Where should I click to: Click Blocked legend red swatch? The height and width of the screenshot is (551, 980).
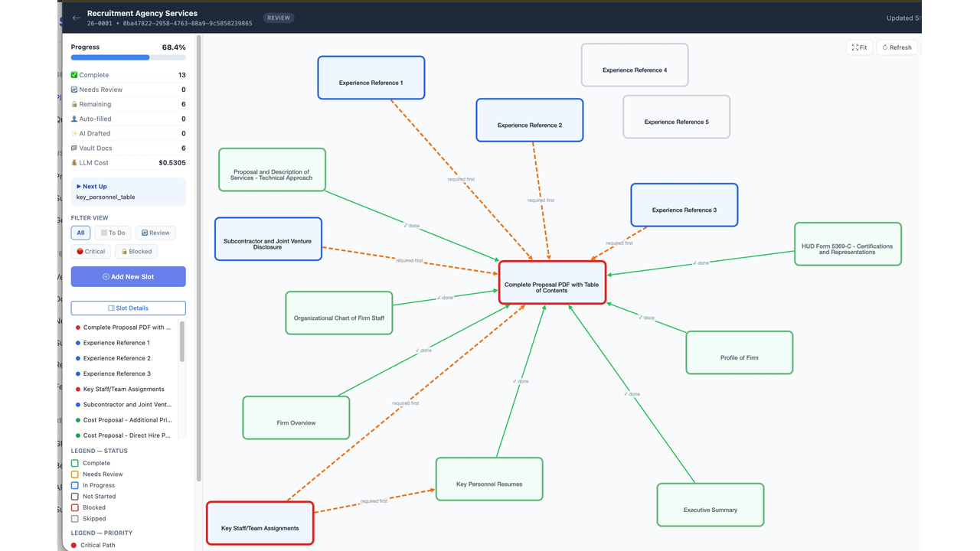75,507
